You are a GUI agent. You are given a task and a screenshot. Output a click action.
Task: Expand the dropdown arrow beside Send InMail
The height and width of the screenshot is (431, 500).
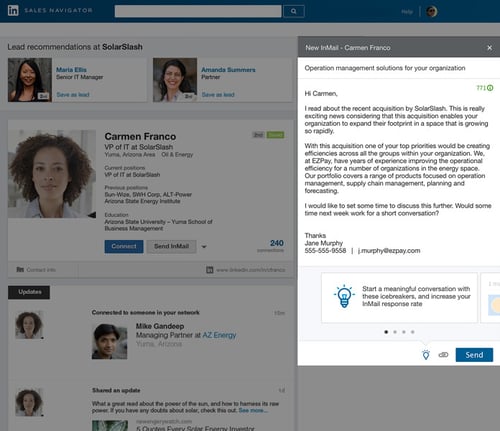point(204,247)
